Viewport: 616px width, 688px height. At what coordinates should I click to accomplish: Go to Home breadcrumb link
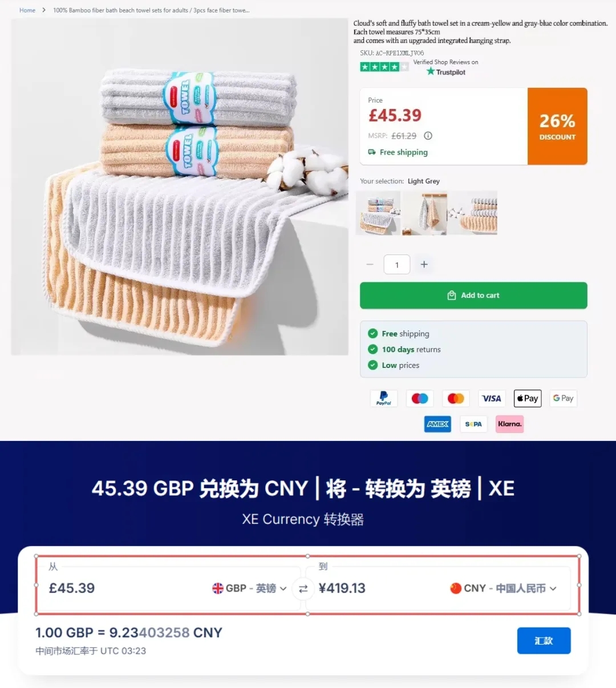27,10
